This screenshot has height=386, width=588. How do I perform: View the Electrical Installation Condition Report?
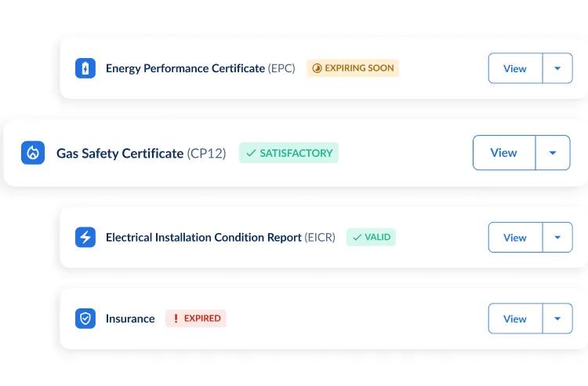click(515, 237)
